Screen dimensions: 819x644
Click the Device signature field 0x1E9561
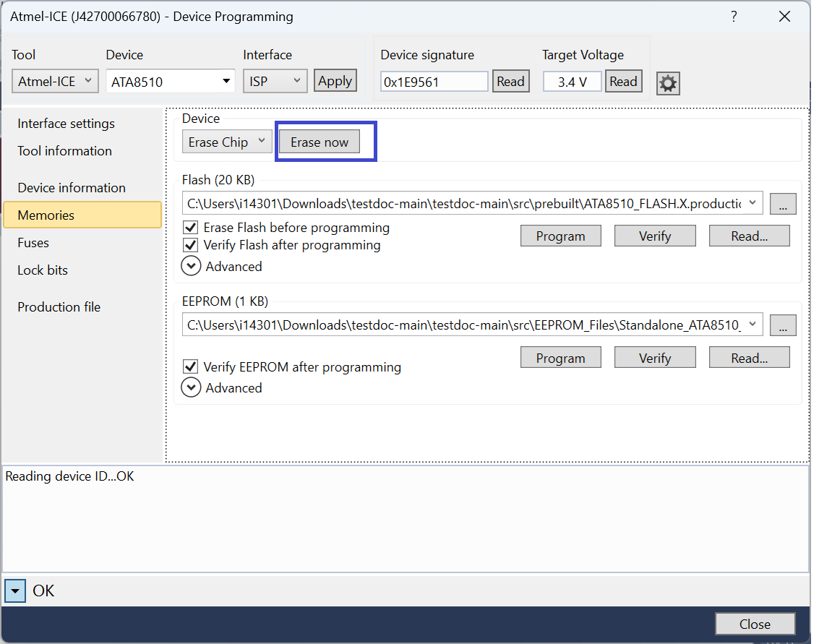[x=434, y=82]
